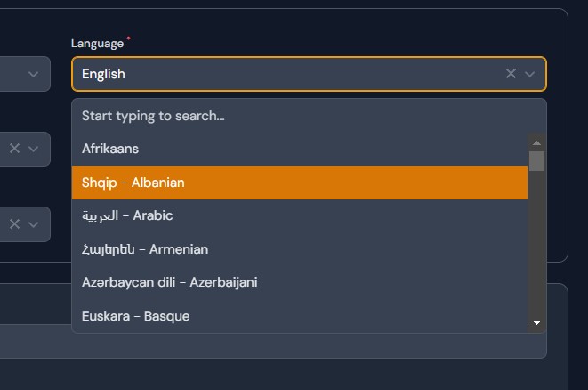
Task: Open the lowest-left dropdown via its chevron
Action: point(34,223)
